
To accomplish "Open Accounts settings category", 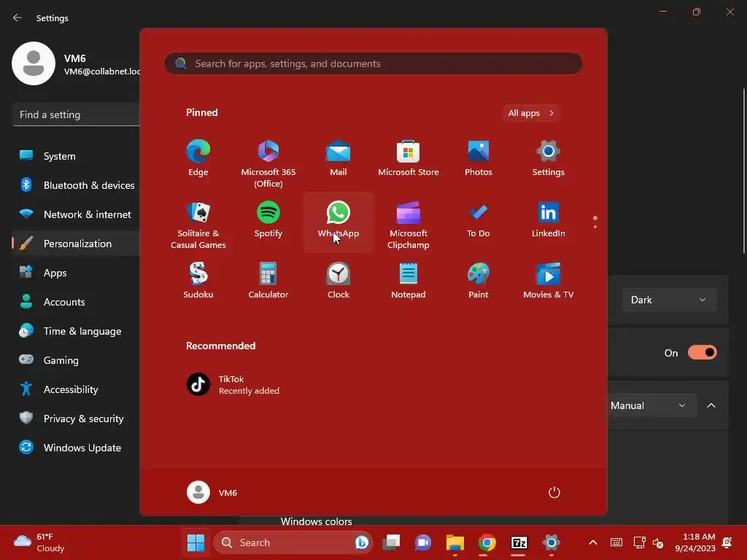I will [76, 302].
